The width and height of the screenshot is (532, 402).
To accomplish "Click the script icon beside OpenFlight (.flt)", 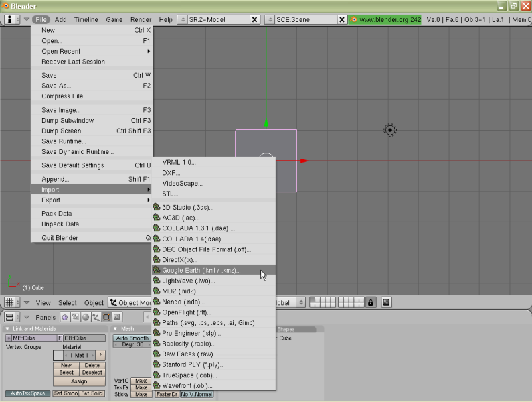I will (157, 312).
